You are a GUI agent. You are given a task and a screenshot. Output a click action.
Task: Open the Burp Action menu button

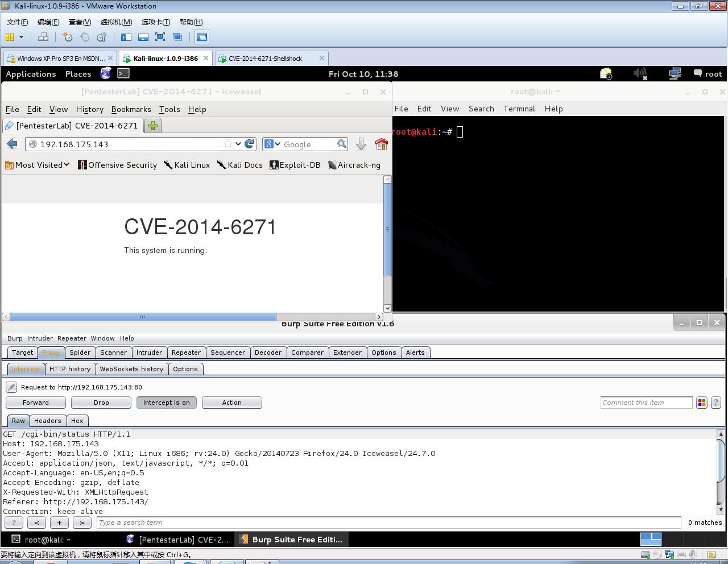231,403
